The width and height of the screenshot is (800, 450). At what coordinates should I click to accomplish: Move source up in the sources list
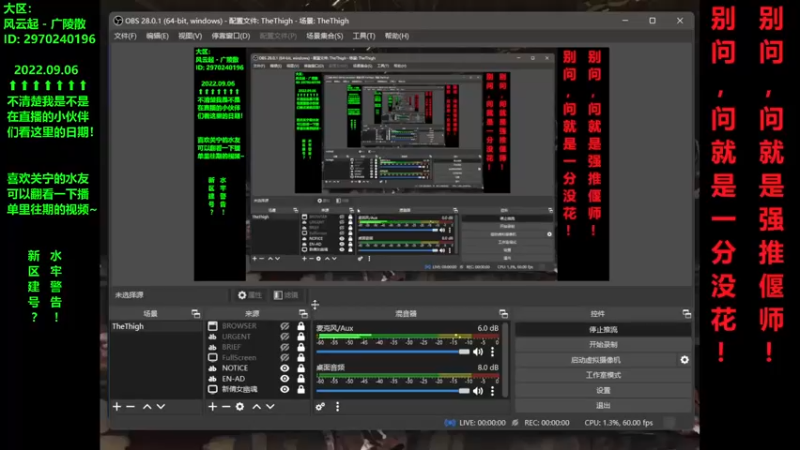click(257, 407)
